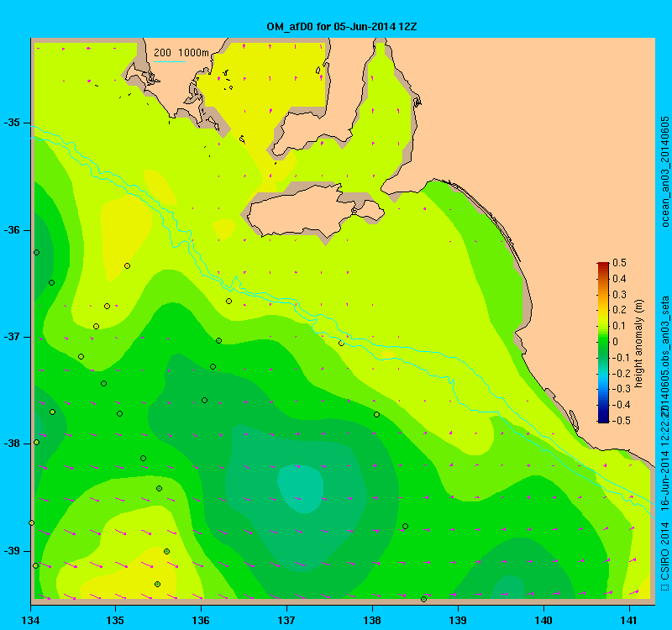
Task: Select the "height anomaly (m)" color bar label
Action: click(639, 344)
